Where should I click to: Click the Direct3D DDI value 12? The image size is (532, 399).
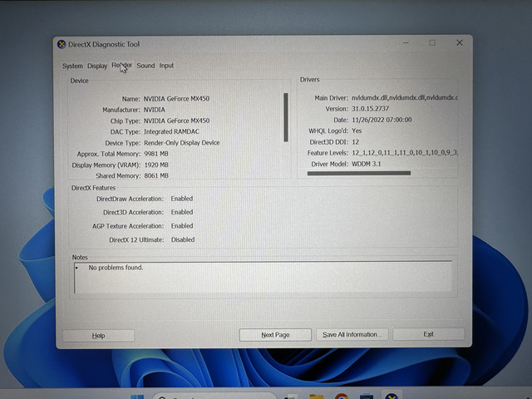(355, 142)
